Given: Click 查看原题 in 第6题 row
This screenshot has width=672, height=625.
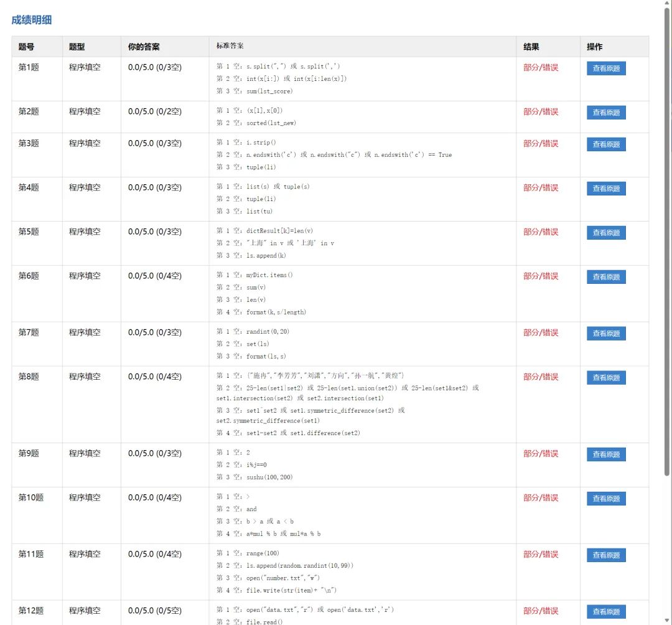Looking at the screenshot, I should (606, 276).
